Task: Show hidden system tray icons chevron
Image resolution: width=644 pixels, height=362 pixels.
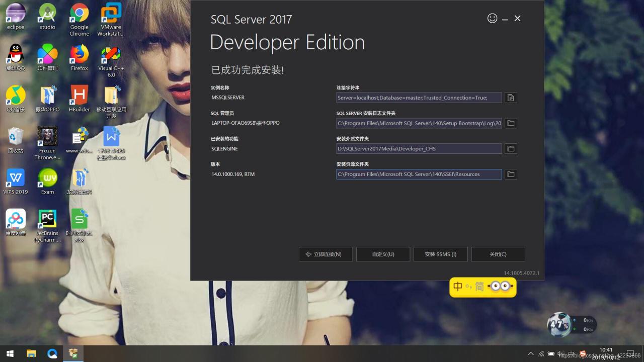Action: pyautogui.click(x=530, y=354)
